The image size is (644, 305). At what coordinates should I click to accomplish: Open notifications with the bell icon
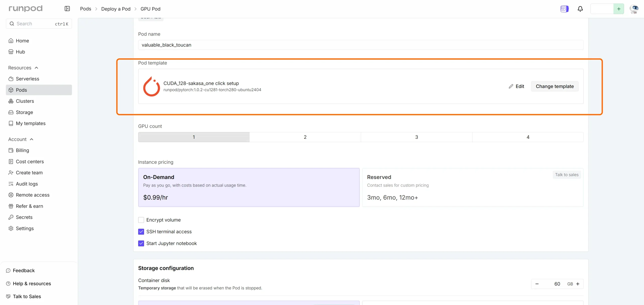click(580, 9)
